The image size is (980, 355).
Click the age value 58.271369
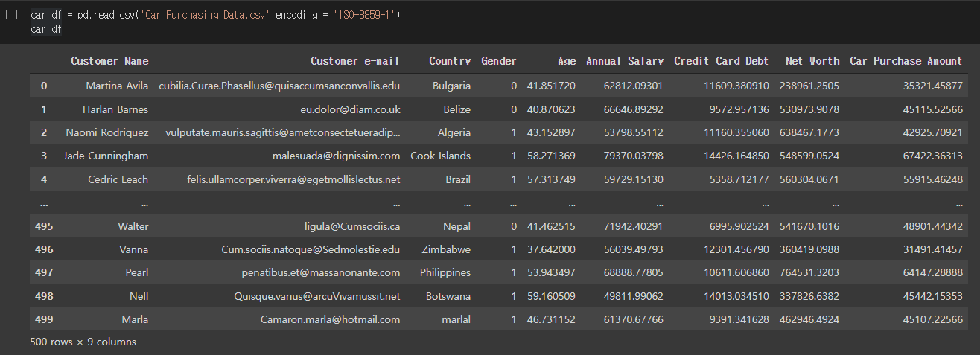(x=551, y=156)
